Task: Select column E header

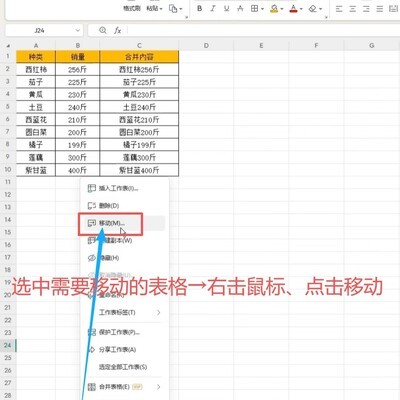Action: tap(261, 46)
